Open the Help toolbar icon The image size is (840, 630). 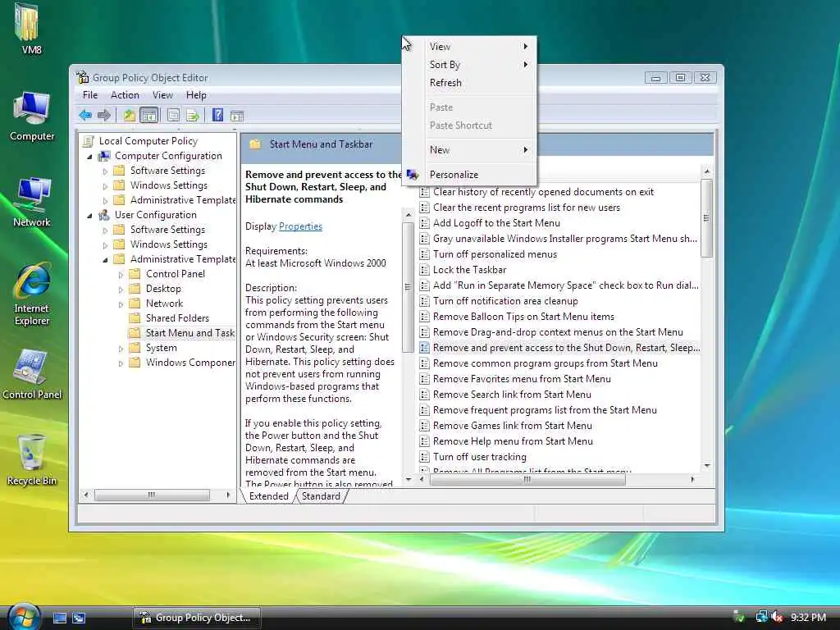click(217, 115)
